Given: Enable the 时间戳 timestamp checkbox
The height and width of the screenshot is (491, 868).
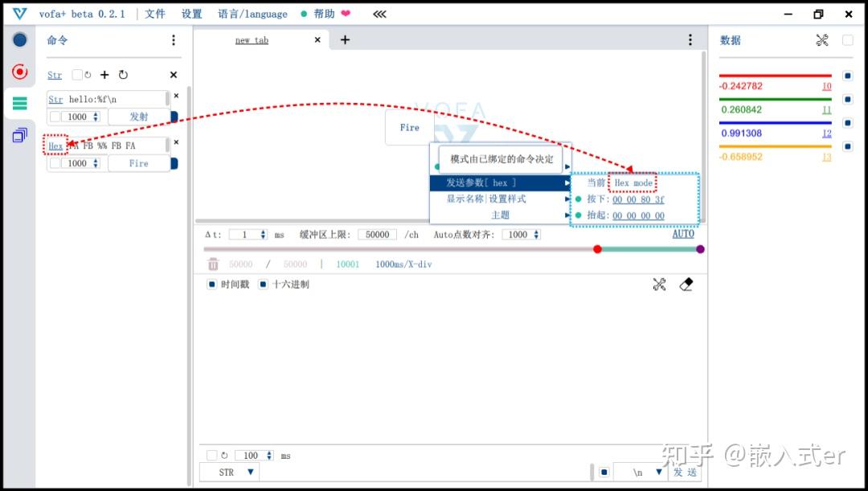Looking at the screenshot, I should coord(212,284).
